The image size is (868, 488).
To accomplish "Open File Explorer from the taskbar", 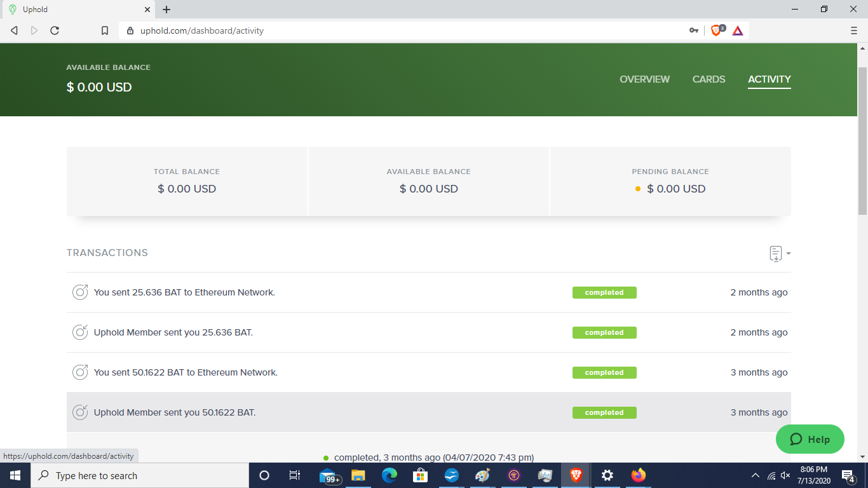I will [358, 475].
